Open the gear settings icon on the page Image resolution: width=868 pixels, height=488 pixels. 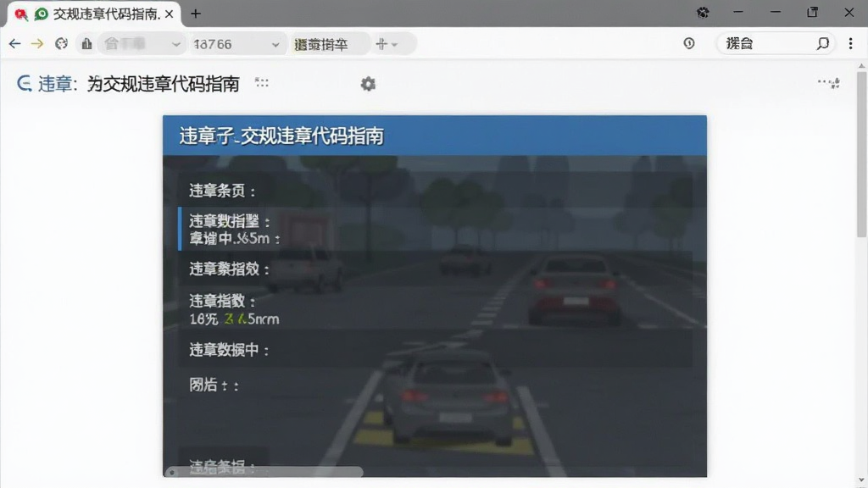pyautogui.click(x=368, y=84)
